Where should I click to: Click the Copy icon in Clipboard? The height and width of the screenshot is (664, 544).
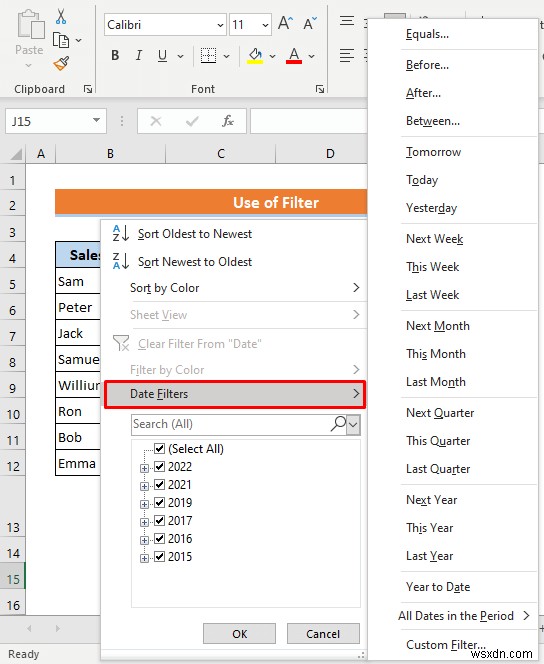point(61,40)
